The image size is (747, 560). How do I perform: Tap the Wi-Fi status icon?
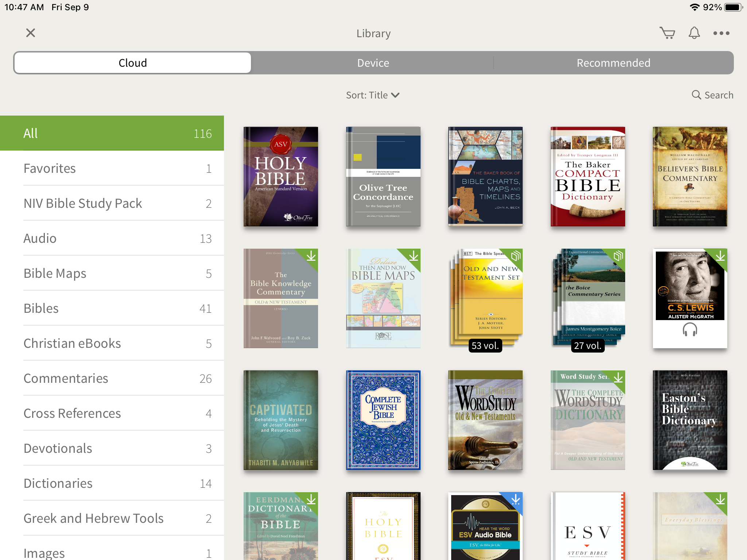pyautogui.click(x=694, y=7)
